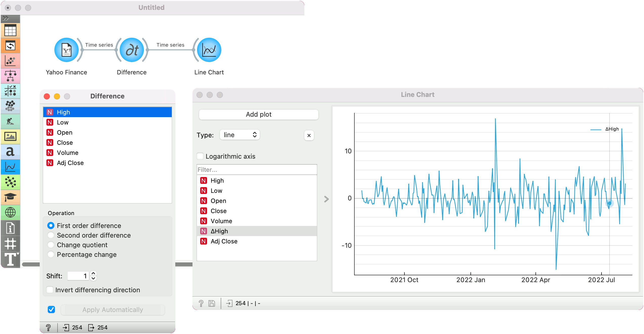Open the Geo globe category in sidebar
644x334 pixels.
tap(10, 212)
